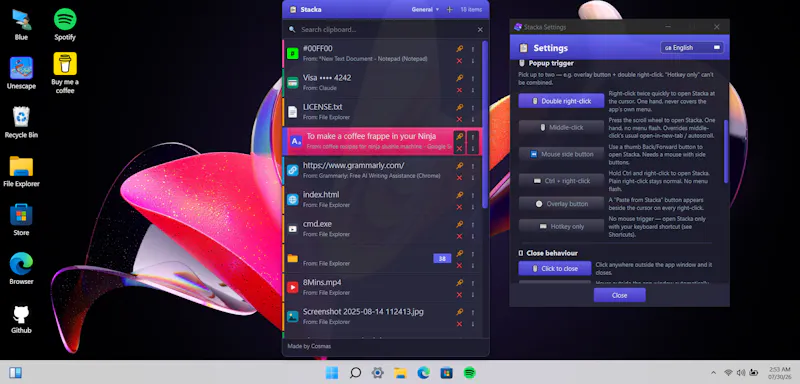The image size is (800, 384).
Task: Delete the 8Mins.mp4 item
Action: coord(459,294)
